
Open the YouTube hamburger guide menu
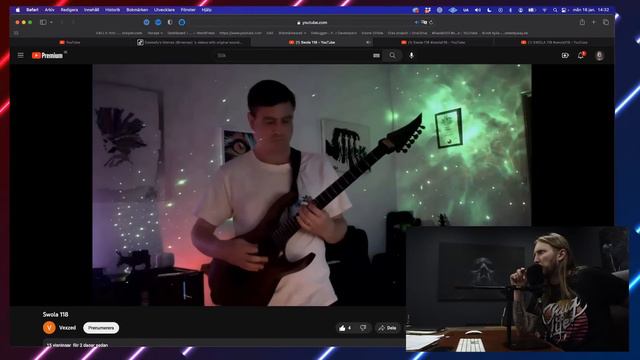(20, 55)
